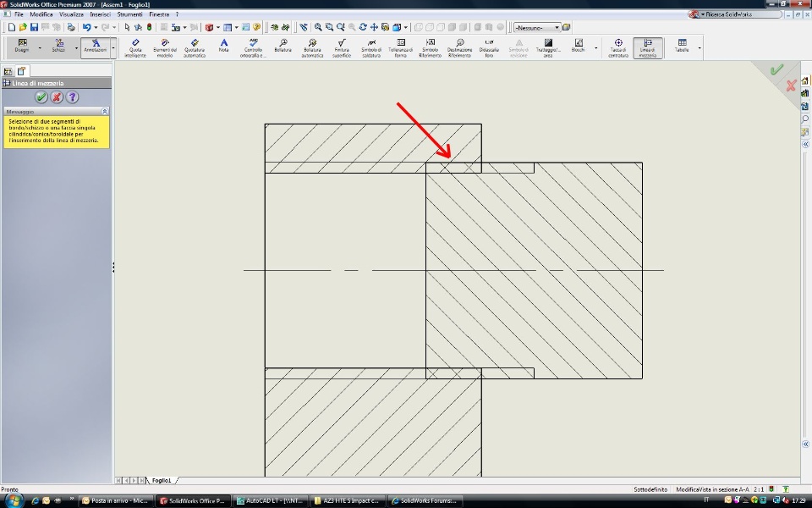Activate the Pan view tool
Image resolution: width=812 pixels, height=508 pixels.
click(374, 27)
